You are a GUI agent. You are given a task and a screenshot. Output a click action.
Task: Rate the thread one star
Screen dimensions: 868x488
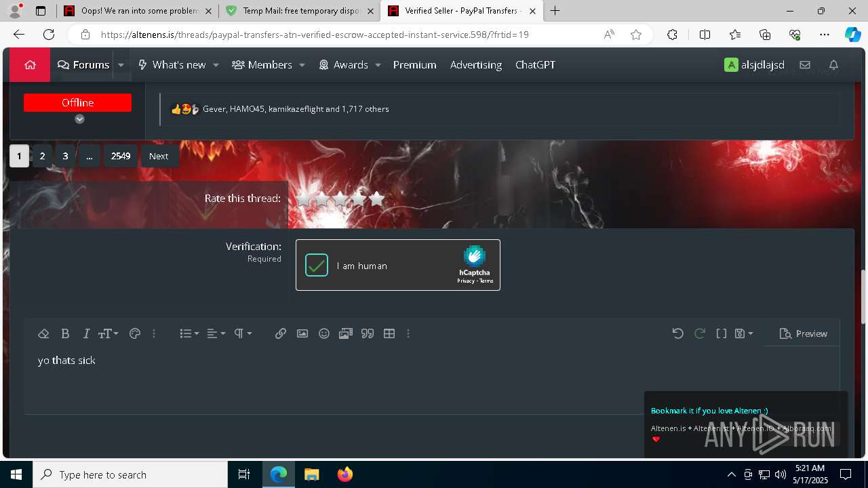click(x=304, y=199)
